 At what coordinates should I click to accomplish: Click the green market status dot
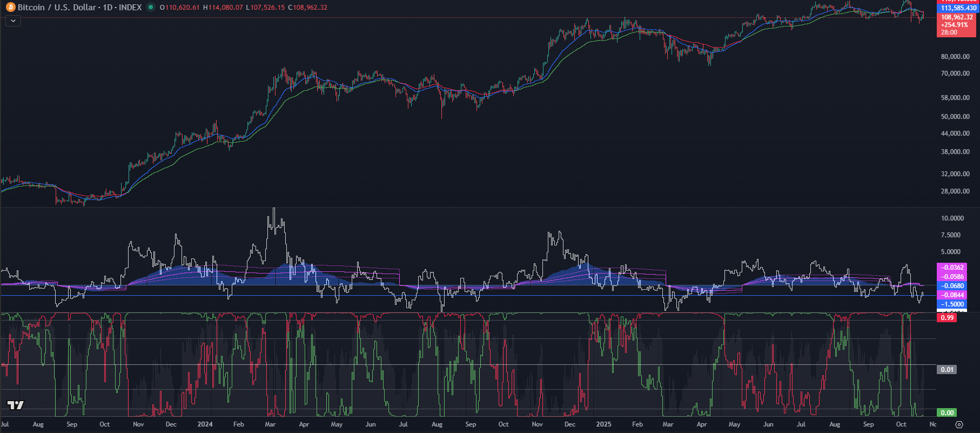point(151,7)
